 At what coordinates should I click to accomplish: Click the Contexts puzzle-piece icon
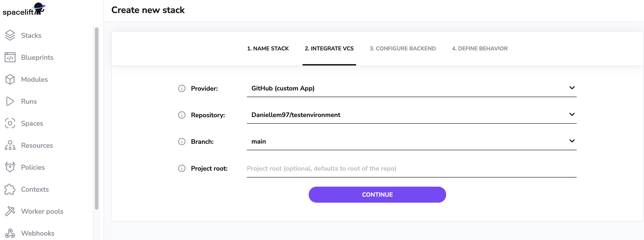(10, 189)
